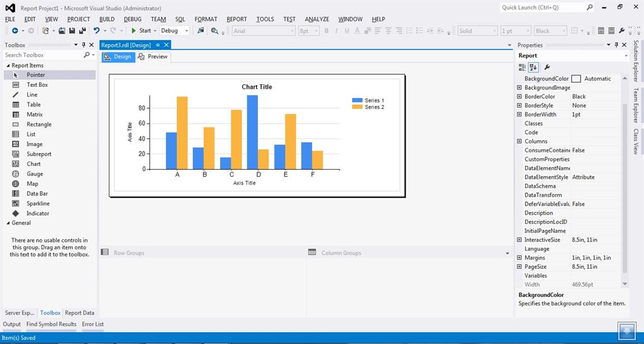The image size is (644, 344).
Task: Click the wrench icon in top toolbar
Action: 622,31
